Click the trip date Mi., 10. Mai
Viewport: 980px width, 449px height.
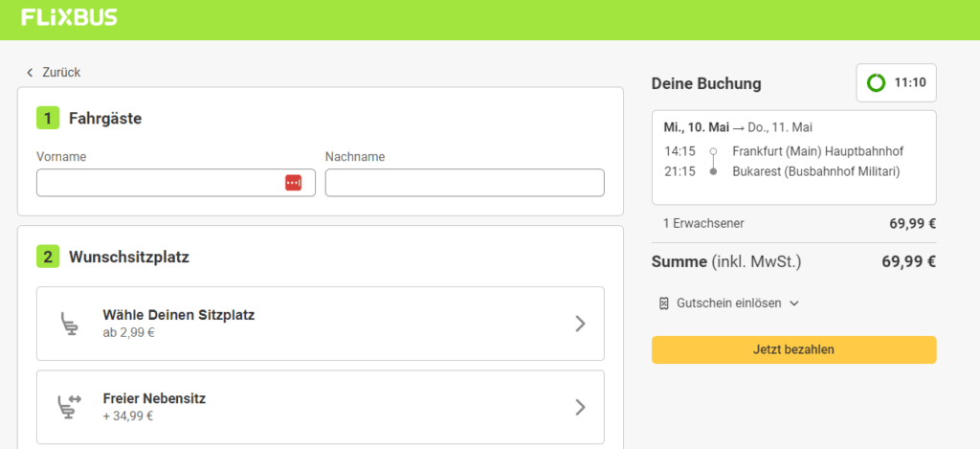pos(697,127)
